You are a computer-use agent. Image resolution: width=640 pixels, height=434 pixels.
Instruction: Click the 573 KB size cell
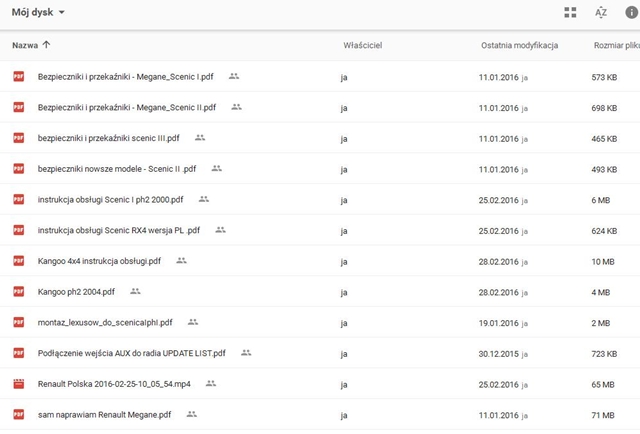click(604, 77)
